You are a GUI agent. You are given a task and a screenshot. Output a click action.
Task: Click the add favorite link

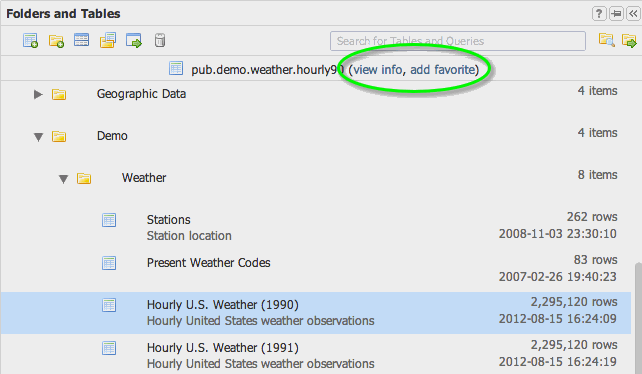(x=442, y=70)
